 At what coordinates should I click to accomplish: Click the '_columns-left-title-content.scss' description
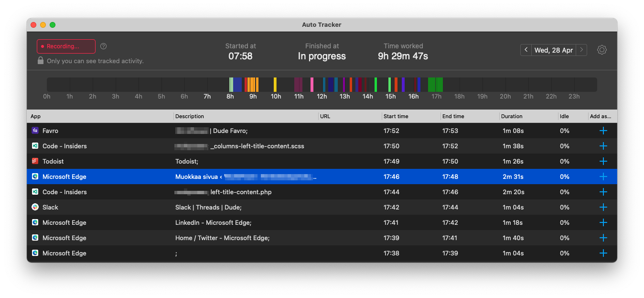pos(257,146)
